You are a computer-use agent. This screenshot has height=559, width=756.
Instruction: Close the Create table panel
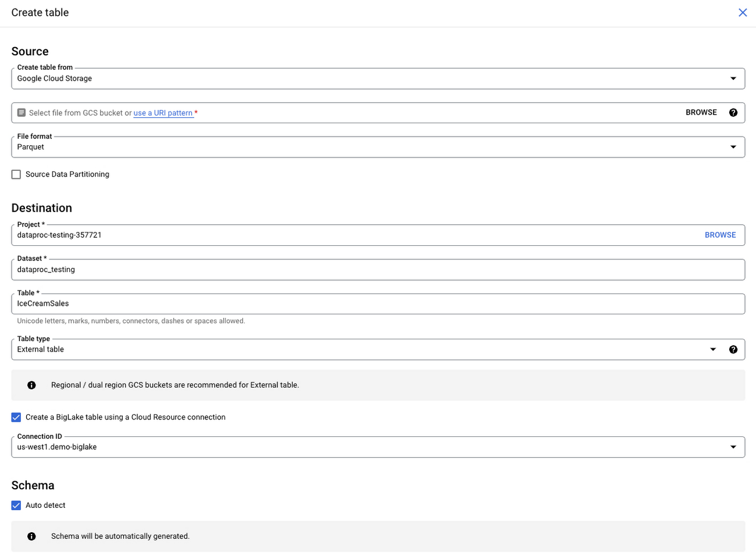coord(743,13)
